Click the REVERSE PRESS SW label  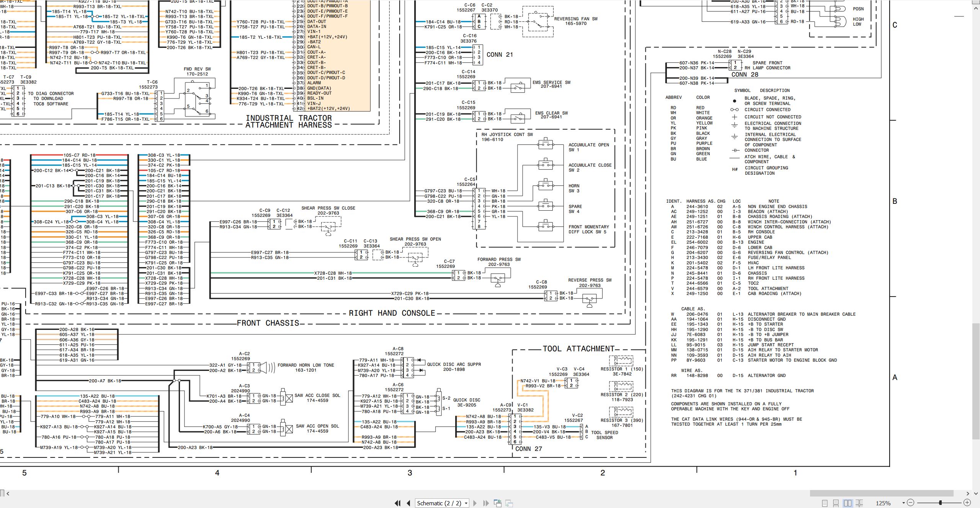coord(590,280)
